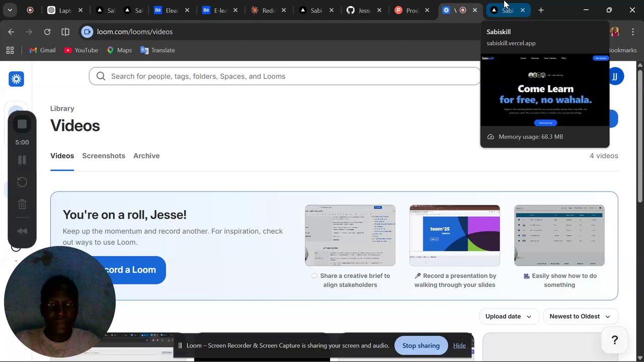This screenshot has width=644, height=362.
Task: Switch to the Screenshots tab
Action: [104, 156]
